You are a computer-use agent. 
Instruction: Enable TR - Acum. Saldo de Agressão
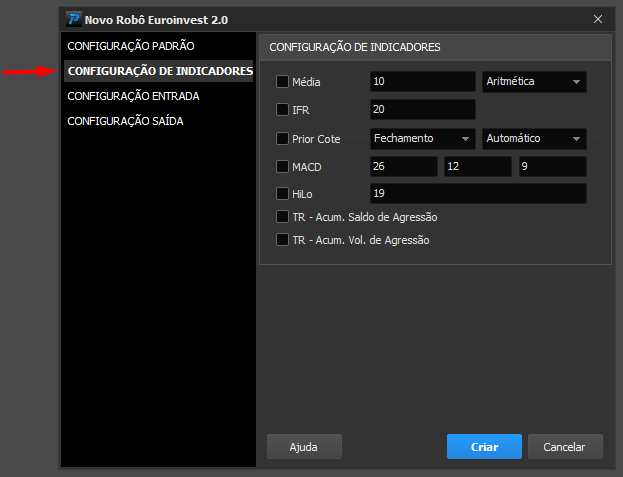(x=282, y=217)
